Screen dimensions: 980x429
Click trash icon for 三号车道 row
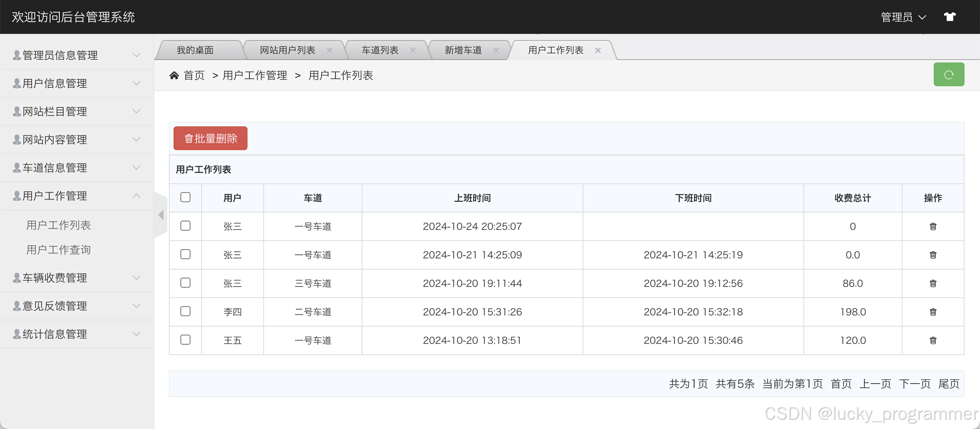[933, 283]
